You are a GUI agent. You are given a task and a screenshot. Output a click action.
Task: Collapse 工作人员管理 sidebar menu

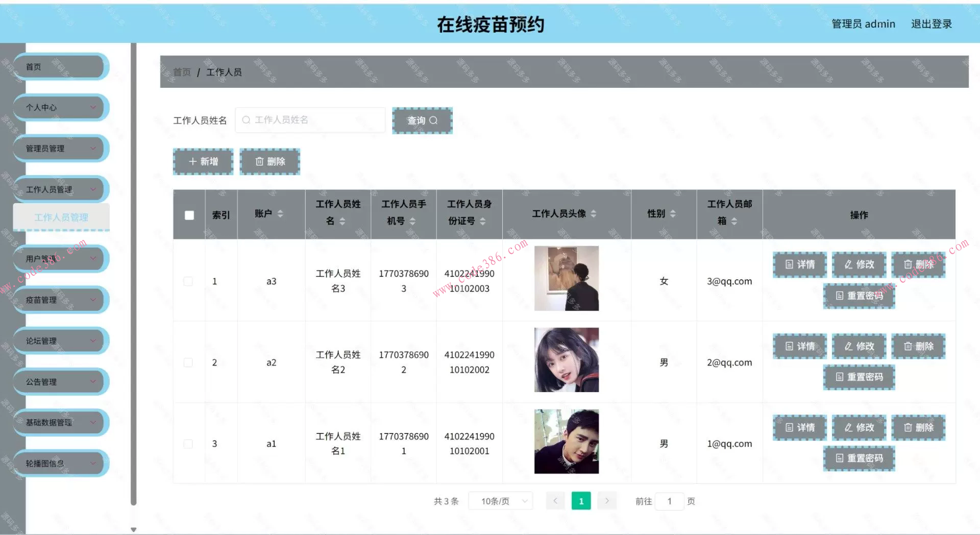click(61, 189)
